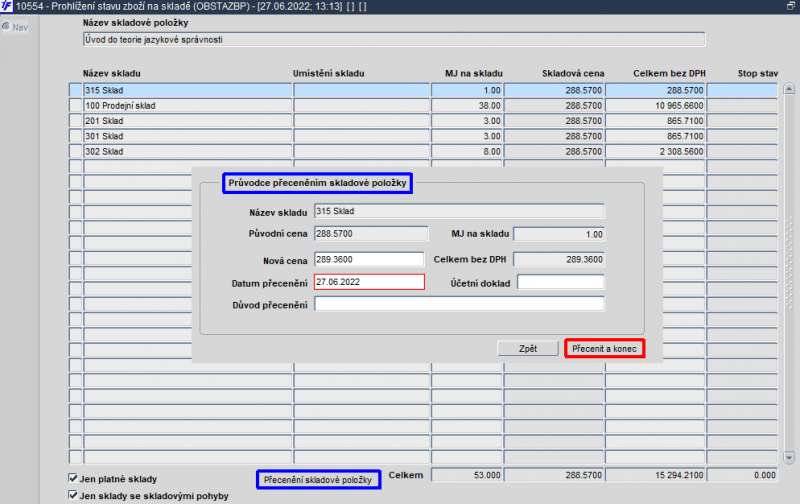Toggle the Jen platné sklady checkbox
The height and width of the screenshot is (504, 800).
point(73,478)
